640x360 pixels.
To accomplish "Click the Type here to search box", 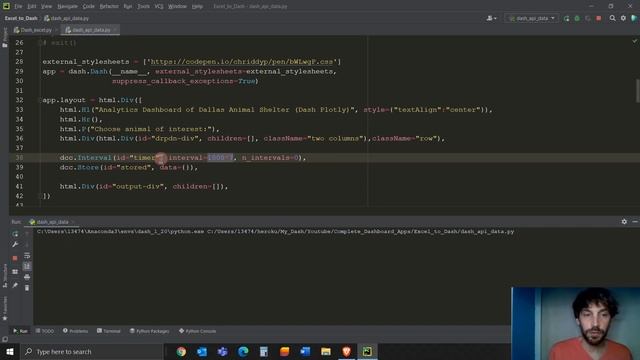I will click(91, 351).
